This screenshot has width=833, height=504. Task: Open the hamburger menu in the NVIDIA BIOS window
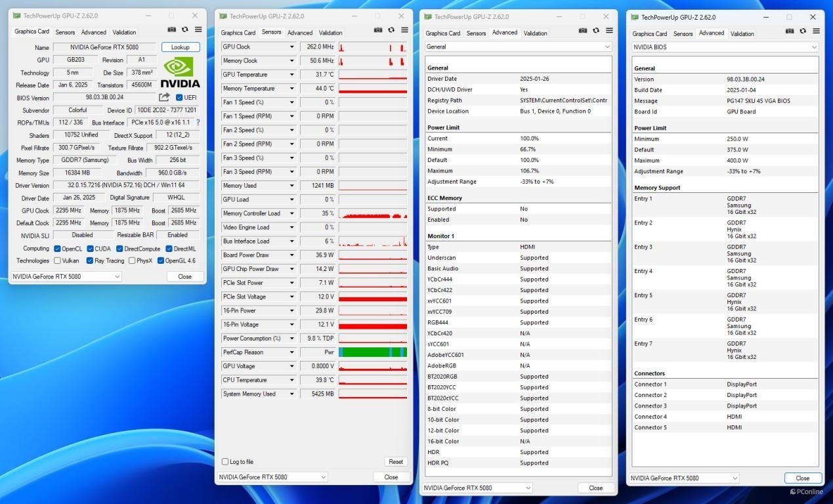point(816,31)
